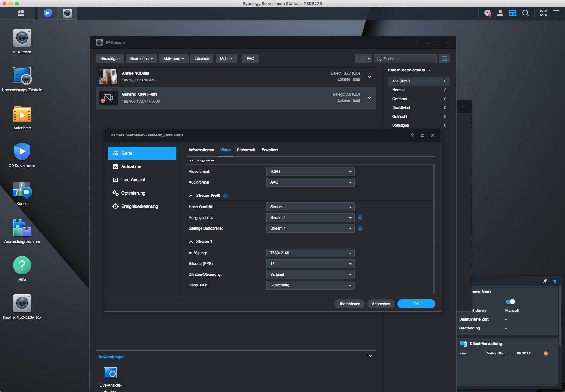Open the Anwendungszentrum puzzle icon
The height and width of the screenshot is (392, 565).
coord(22,228)
